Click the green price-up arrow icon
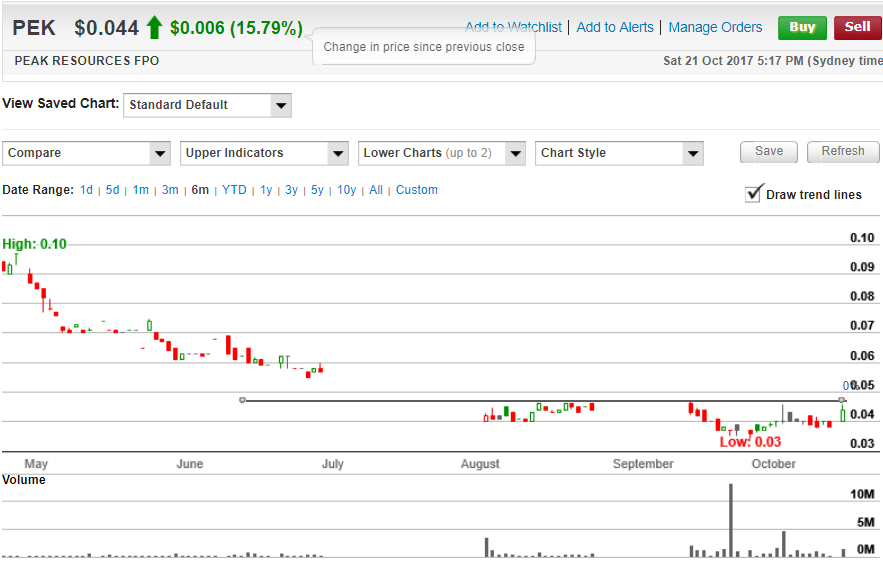This screenshot has width=883, height=563. (154, 27)
